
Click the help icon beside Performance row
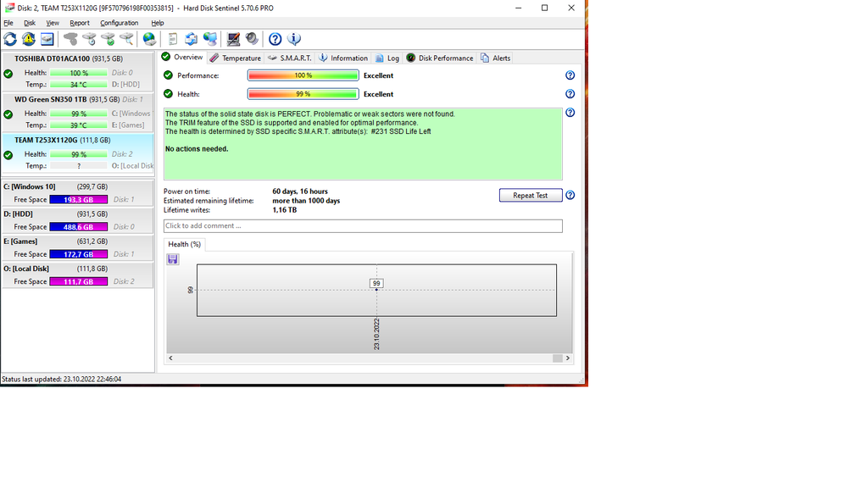[570, 75]
